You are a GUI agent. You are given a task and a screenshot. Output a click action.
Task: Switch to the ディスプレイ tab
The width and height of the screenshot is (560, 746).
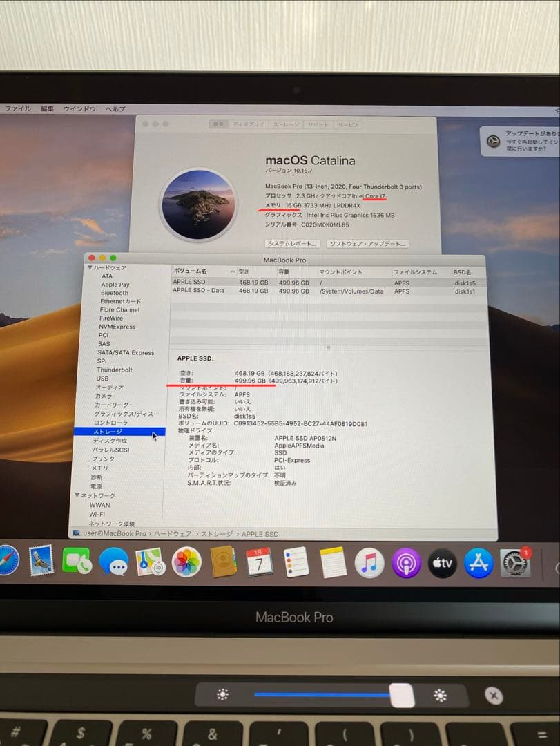point(248,124)
